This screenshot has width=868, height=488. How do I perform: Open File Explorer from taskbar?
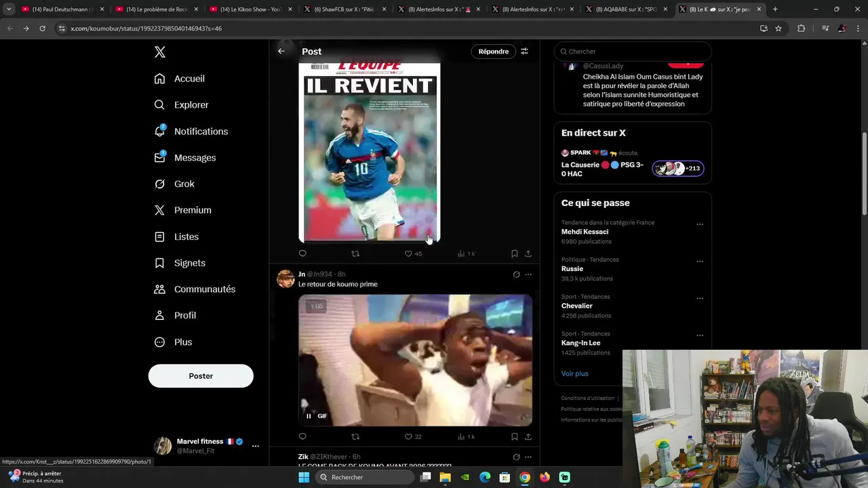coord(446,477)
